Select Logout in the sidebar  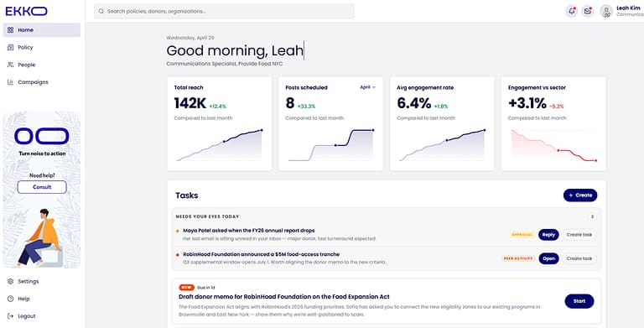(x=42, y=316)
